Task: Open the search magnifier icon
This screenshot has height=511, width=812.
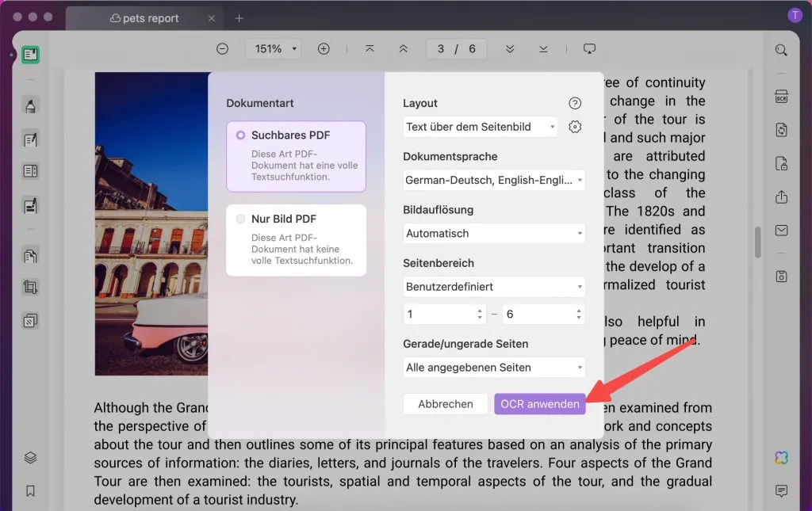Action: pos(781,50)
